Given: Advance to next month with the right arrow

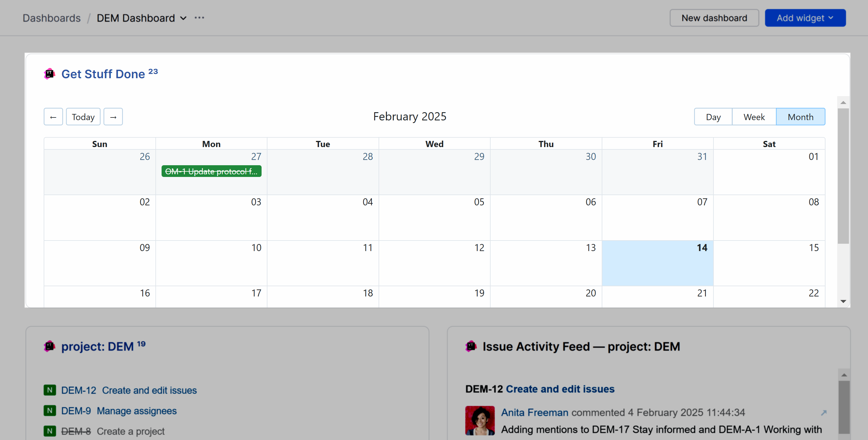Looking at the screenshot, I should click(x=113, y=117).
